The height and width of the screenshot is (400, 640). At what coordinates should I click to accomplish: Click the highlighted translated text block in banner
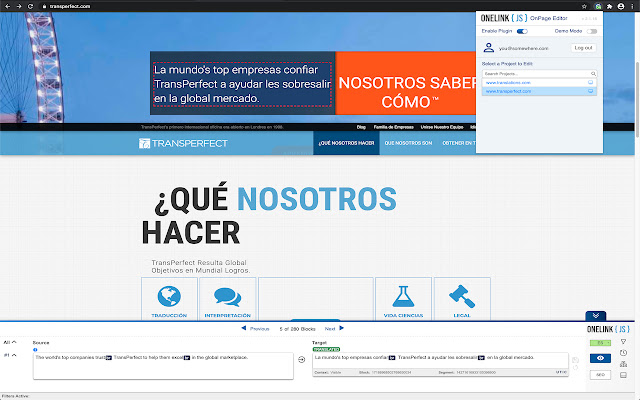click(242, 84)
